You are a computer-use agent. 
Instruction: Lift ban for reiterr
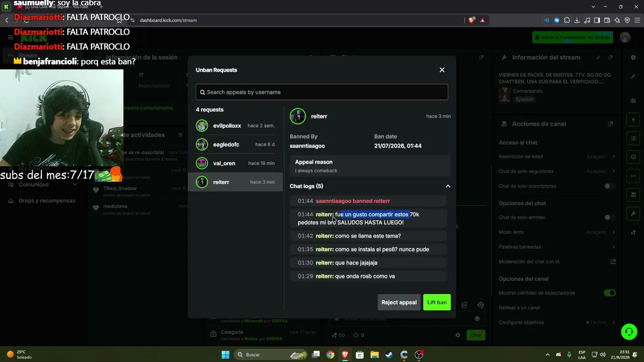pyautogui.click(x=437, y=302)
